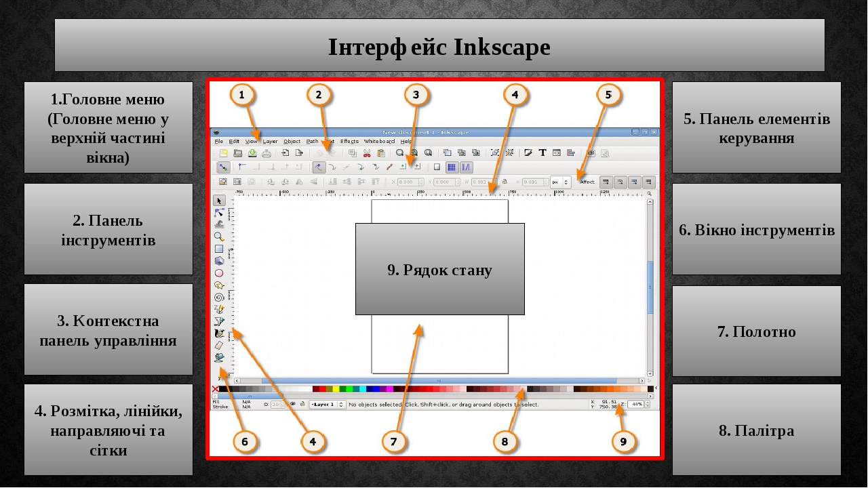The height and width of the screenshot is (488, 868).
Task: Open the Path menu
Action: 312,141
